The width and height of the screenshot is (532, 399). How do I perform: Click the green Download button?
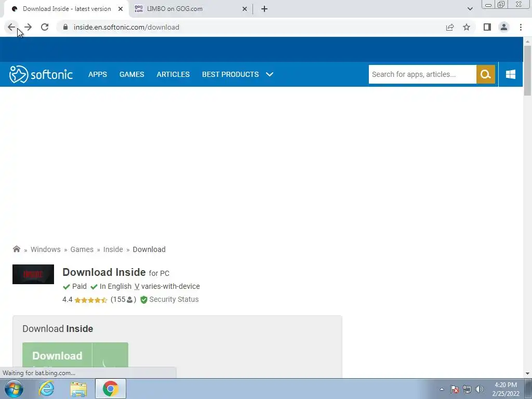75,355
